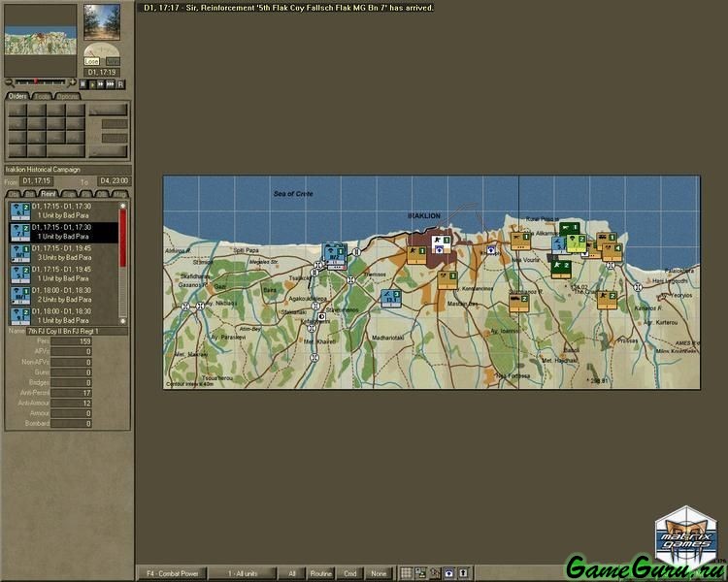
Task: Toggle the Routine filter button
Action: point(321,573)
